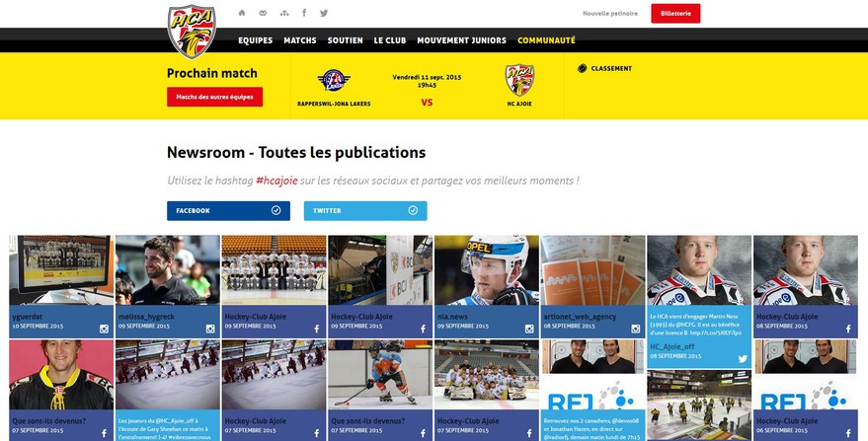This screenshot has width=868, height=441.
Task: Open the Mouvement Juniors menu
Action: tap(462, 40)
